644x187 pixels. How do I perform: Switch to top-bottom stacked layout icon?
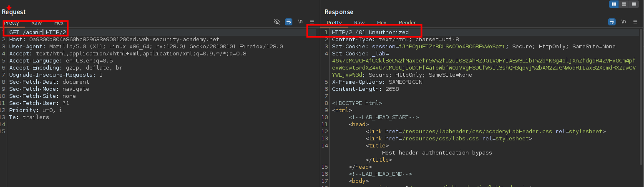tap(624, 4)
